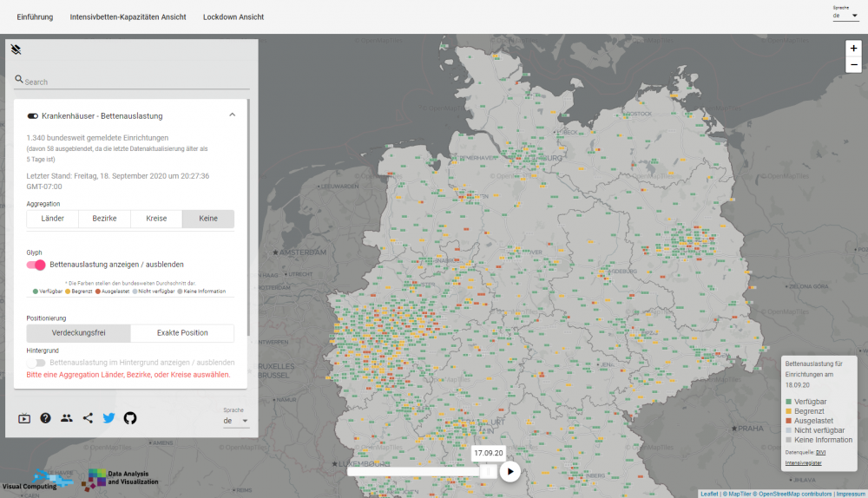
Task: Open the Sprache dropdown in the side panel
Action: tap(236, 421)
